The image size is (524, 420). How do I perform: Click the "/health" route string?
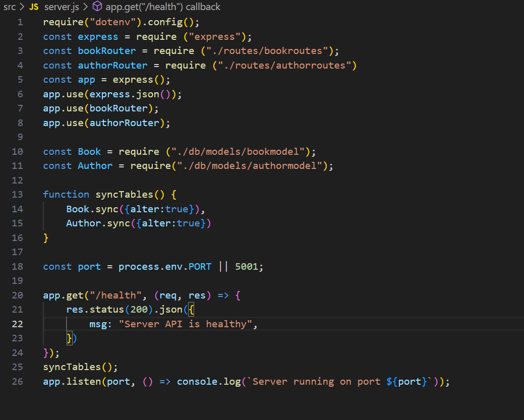[x=115, y=295]
